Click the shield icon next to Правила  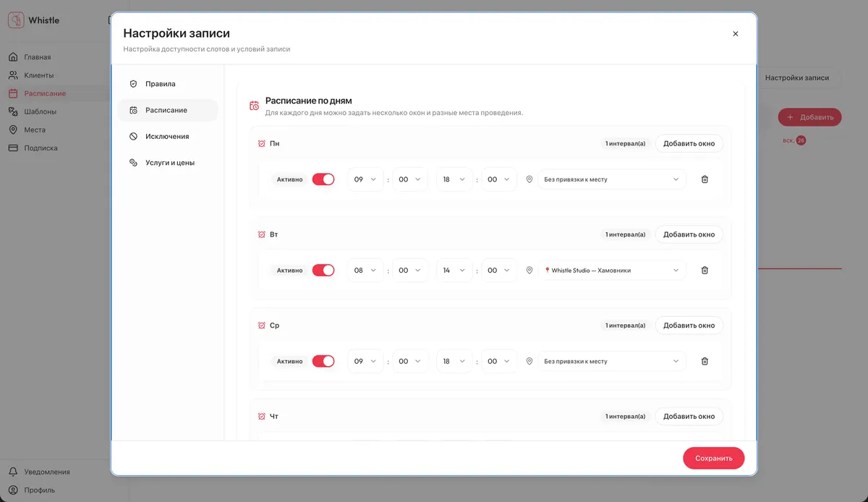[133, 84]
